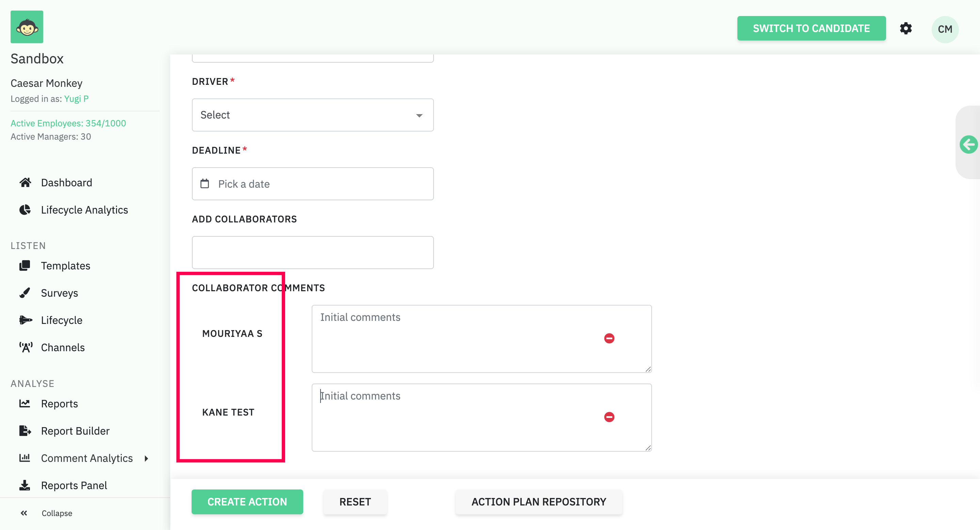Image resolution: width=980 pixels, height=530 pixels.
Task: Remove Kane Test comment with red minus
Action: point(609,417)
